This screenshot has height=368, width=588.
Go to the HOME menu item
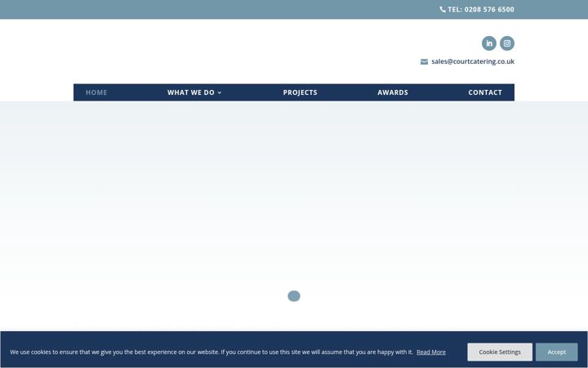[96, 92]
